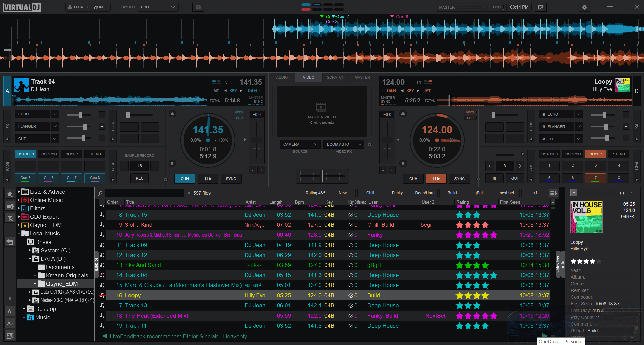Image resolution: width=644 pixels, height=345 pixels.
Task: Select STEMS pads on deck D
Action: 619,154
